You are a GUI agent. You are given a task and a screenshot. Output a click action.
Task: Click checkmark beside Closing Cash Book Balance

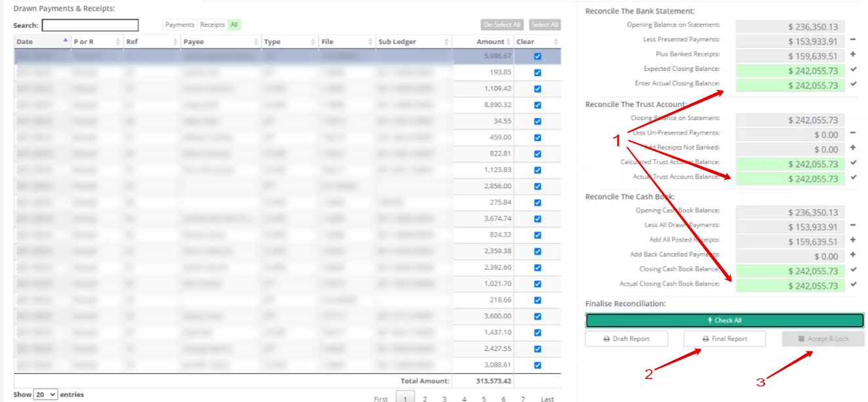(x=853, y=270)
